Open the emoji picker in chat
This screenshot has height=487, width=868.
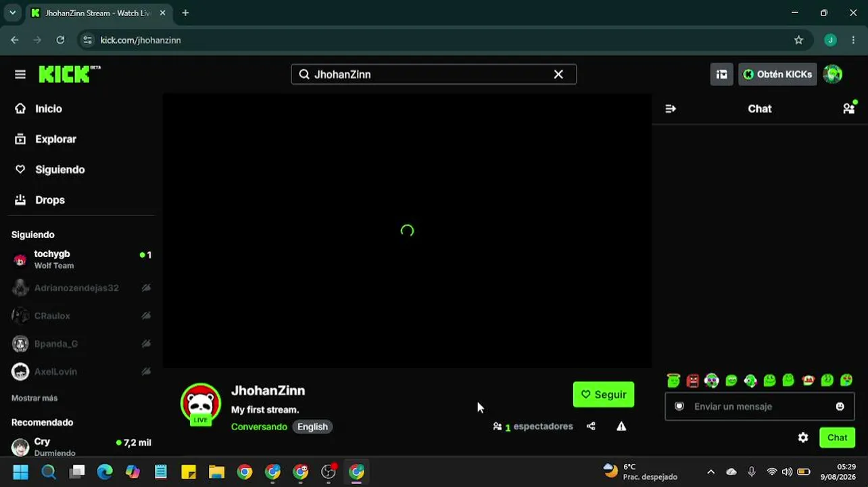point(840,407)
